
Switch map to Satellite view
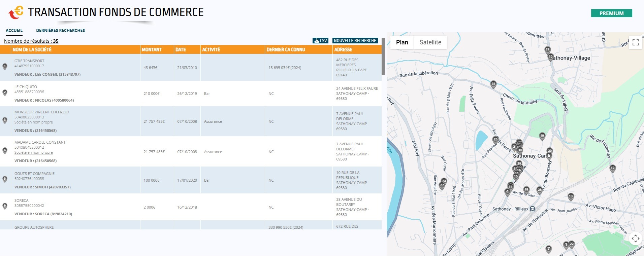pos(430,42)
